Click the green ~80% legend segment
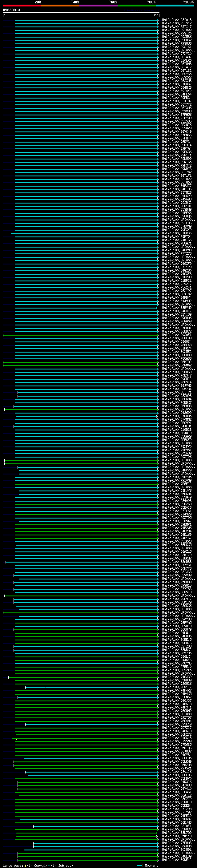 pos(136,6)
